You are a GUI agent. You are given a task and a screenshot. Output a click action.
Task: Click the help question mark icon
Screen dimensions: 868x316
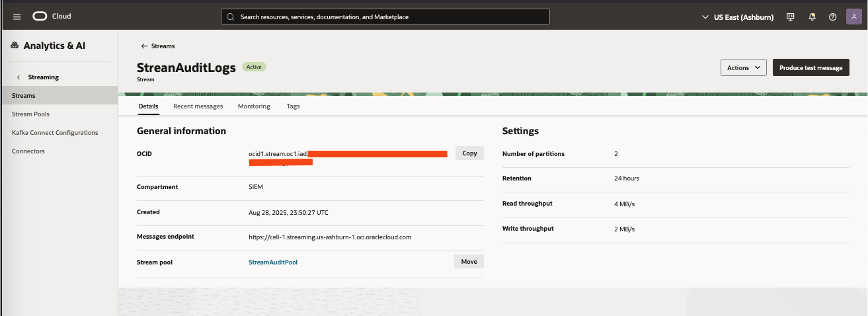click(x=833, y=17)
